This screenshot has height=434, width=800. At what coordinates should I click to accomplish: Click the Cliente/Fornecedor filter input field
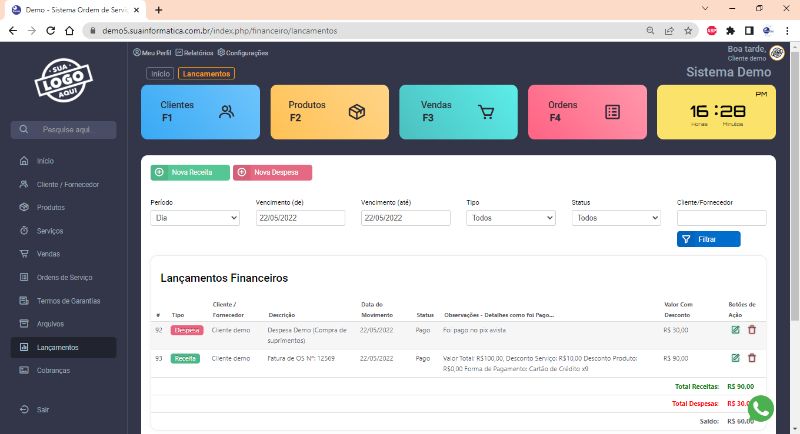[721, 217]
